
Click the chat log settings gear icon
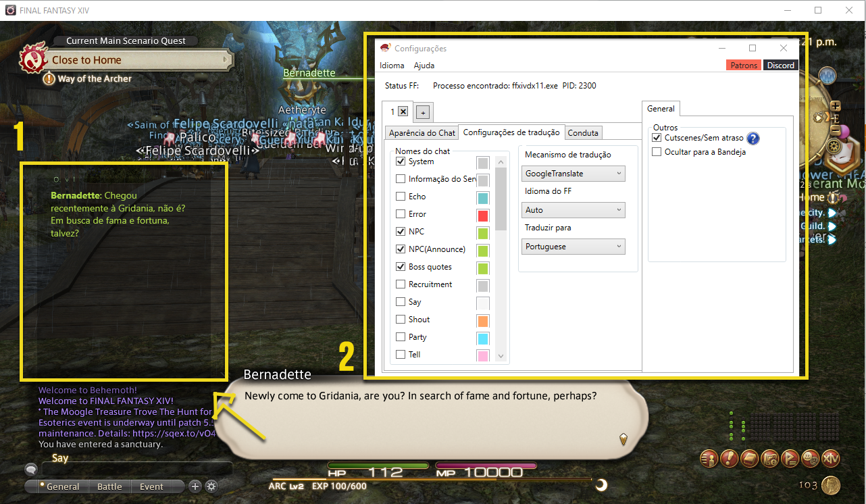[x=211, y=486]
